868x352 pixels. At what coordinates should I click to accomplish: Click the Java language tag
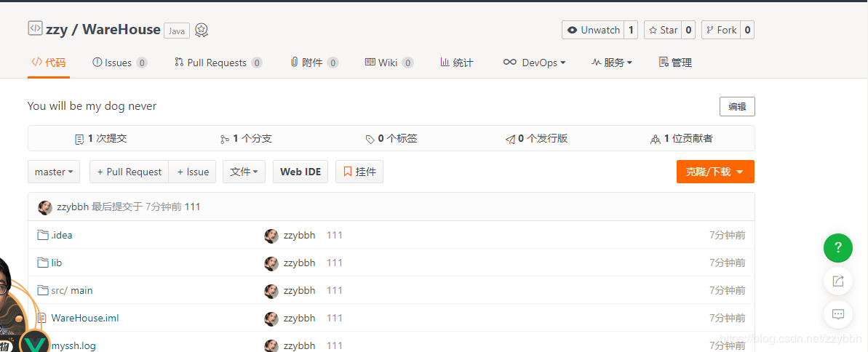pos(177,31)
